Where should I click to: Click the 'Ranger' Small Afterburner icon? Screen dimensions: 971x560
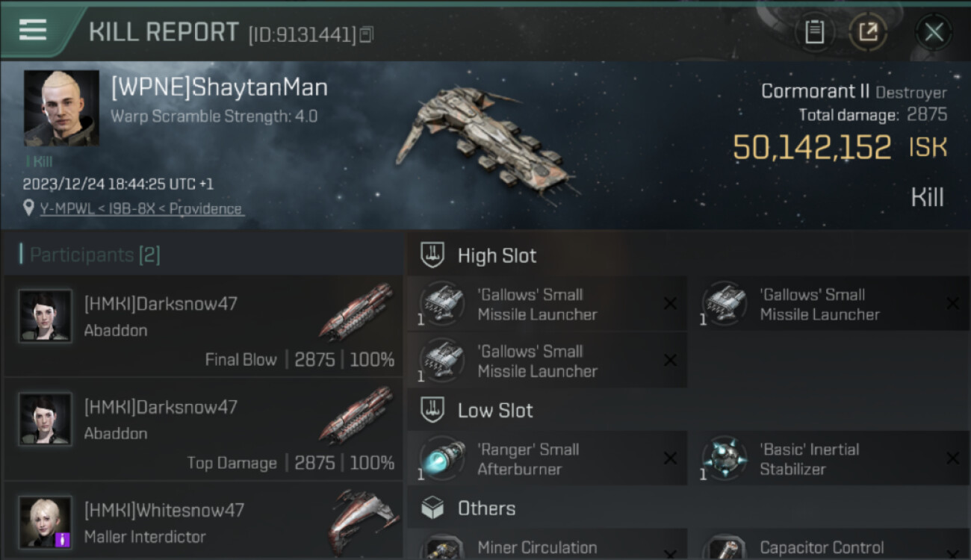tap(442, 458)
